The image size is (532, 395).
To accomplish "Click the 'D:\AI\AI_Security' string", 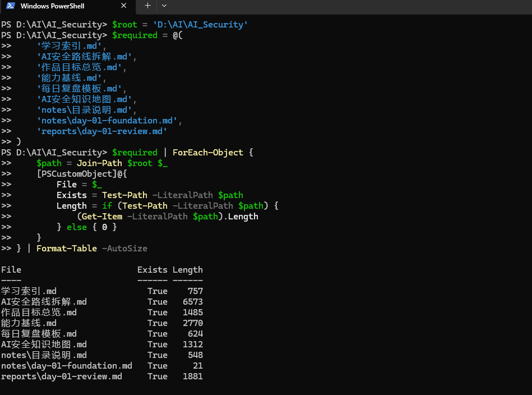I will click(x=200, y=25).
